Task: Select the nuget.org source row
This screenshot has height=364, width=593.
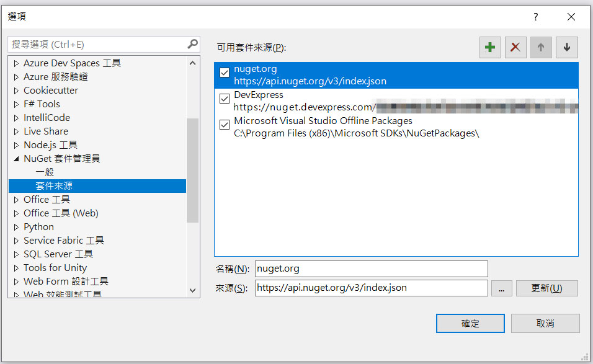Action: click(396, 75)
